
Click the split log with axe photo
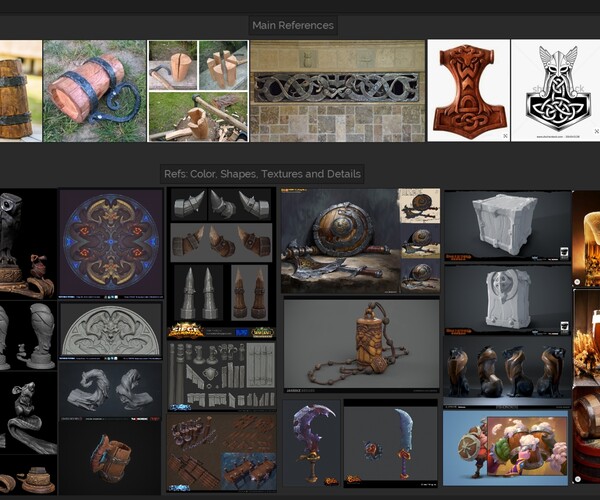[173, 65]
